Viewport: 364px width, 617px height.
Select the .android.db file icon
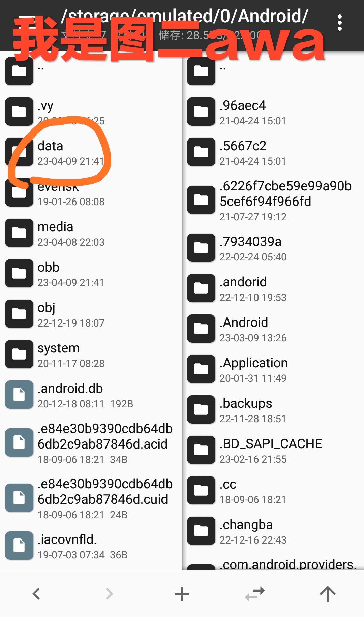19,395
